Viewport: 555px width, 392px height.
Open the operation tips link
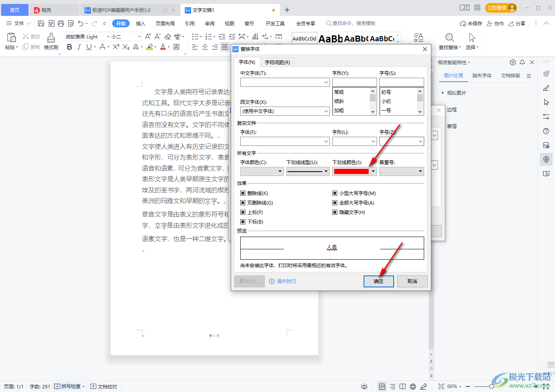point(283,281)
